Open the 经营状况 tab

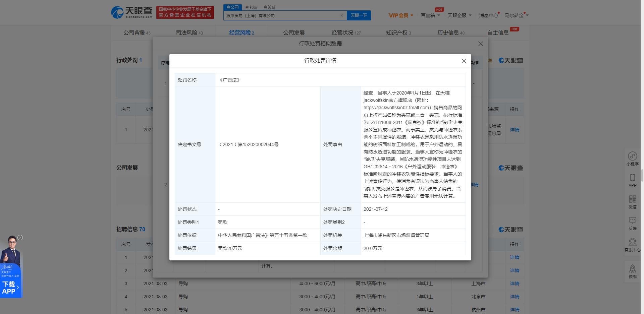pyautogui.click(x=346, y=33)
